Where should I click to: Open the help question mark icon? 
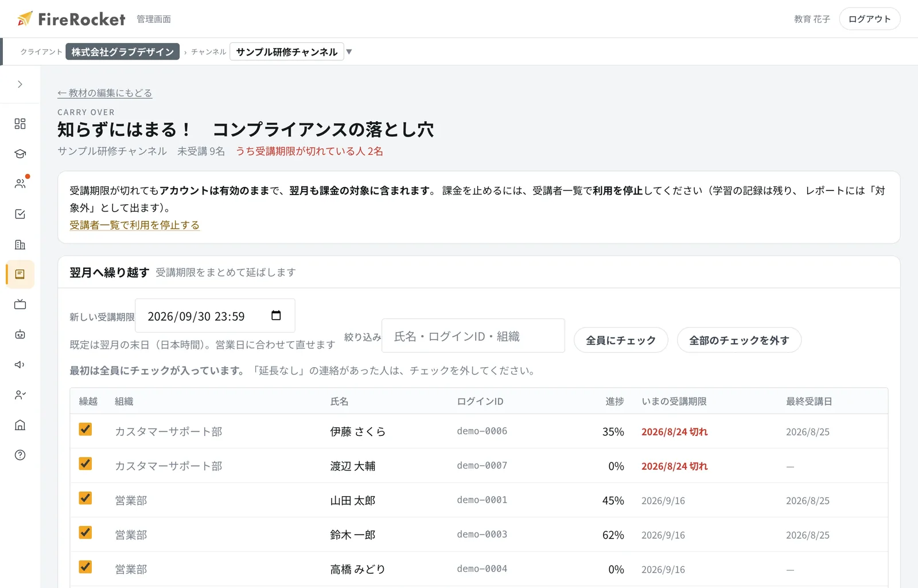pyautogui.click(x=20, y=455)
